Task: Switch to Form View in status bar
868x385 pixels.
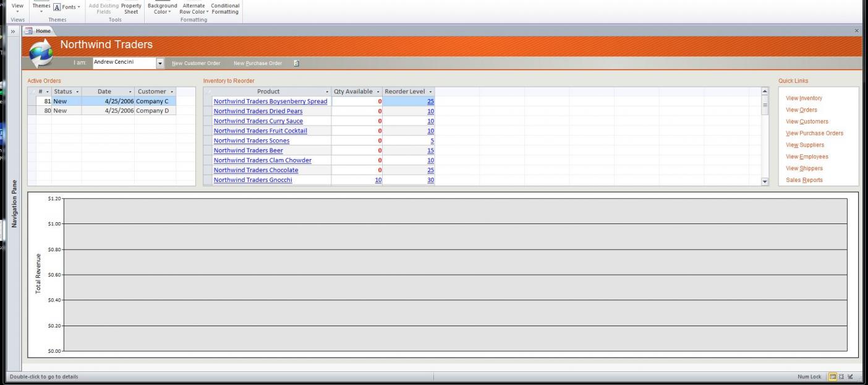Action: pos(833,376)
